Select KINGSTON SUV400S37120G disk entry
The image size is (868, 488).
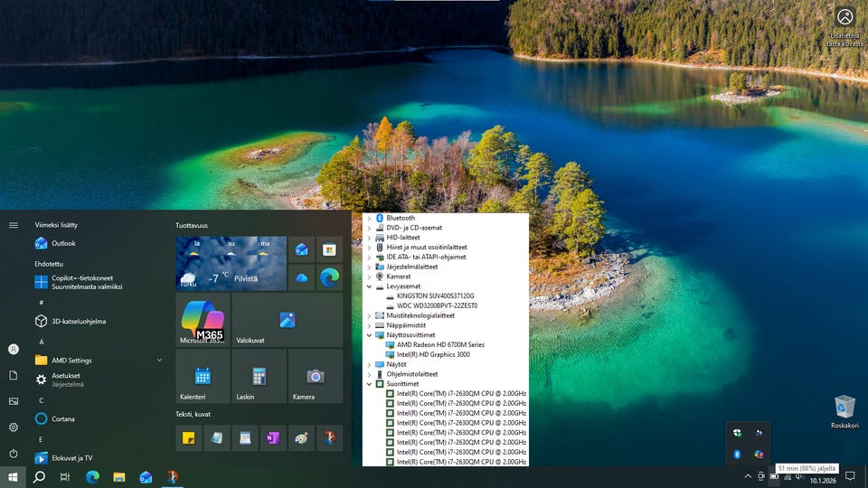pos(435,296)
